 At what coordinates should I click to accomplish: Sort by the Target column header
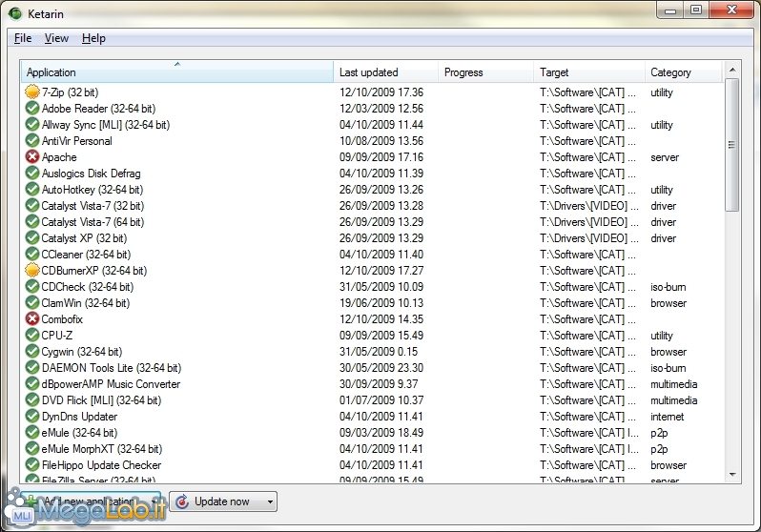tap(589, 72)
